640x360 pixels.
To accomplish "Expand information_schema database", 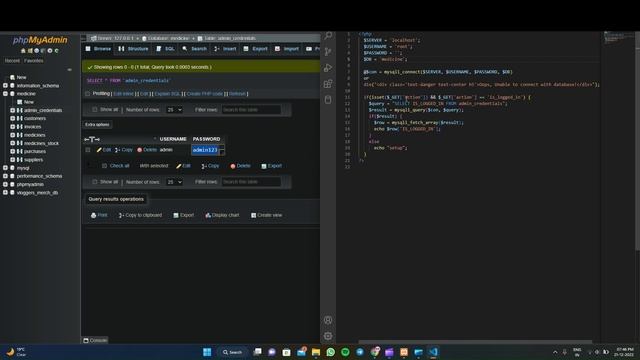I will click(x=5, y=86).
